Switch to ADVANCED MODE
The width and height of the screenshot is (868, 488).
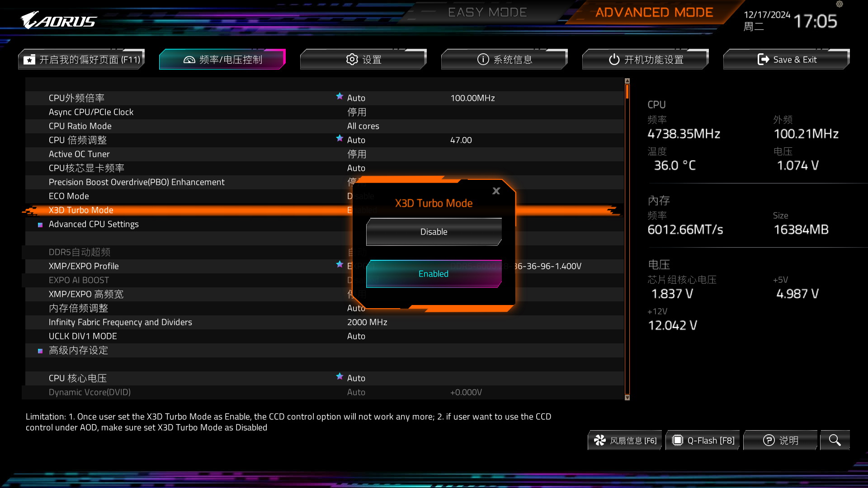click(654, 12)
